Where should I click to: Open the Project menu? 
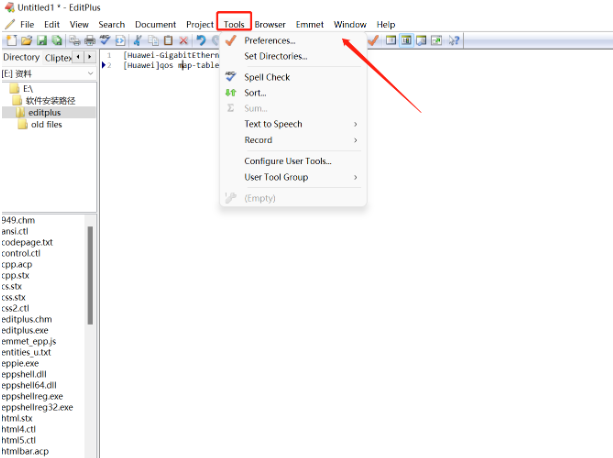pyautogui.click(x=200, y=24)
